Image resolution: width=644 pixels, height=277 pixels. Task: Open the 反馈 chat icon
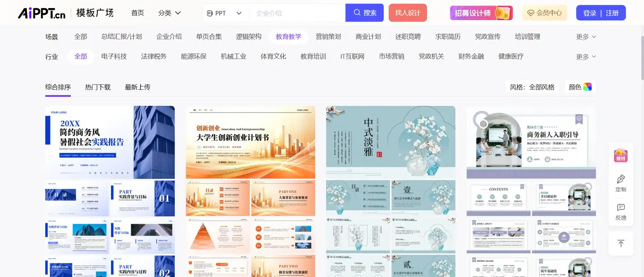621,208
